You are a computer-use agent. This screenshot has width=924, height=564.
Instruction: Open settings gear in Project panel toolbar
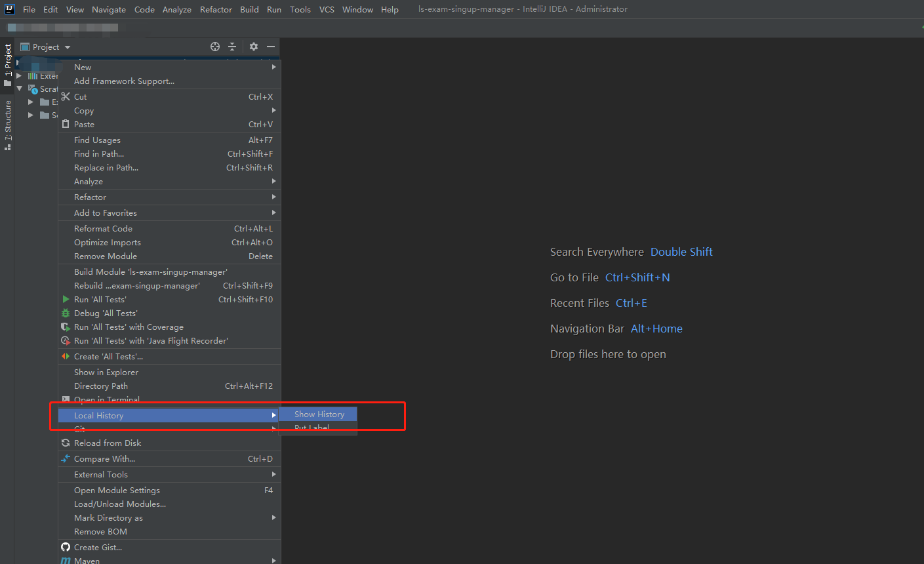click(253, 47)
